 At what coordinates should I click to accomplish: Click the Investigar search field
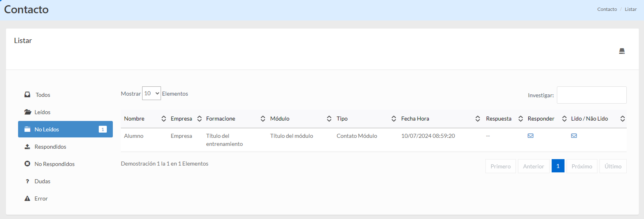click(x=591, y=95)
